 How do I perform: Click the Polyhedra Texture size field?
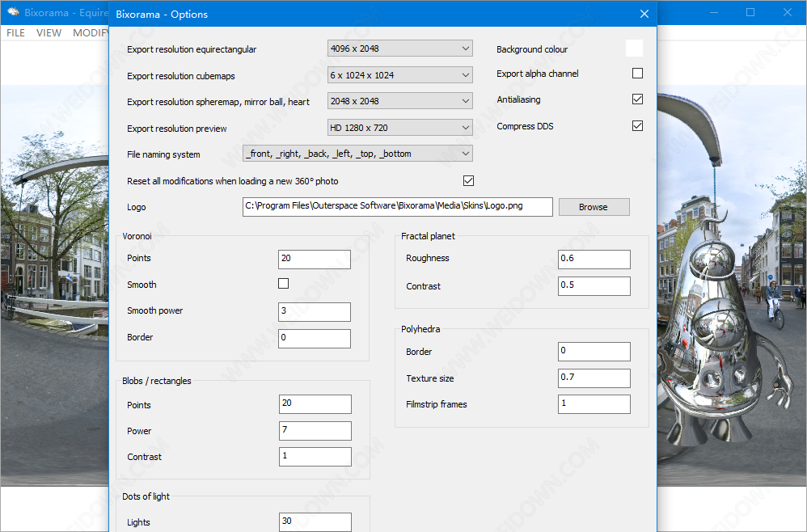(x=594, y=378)
